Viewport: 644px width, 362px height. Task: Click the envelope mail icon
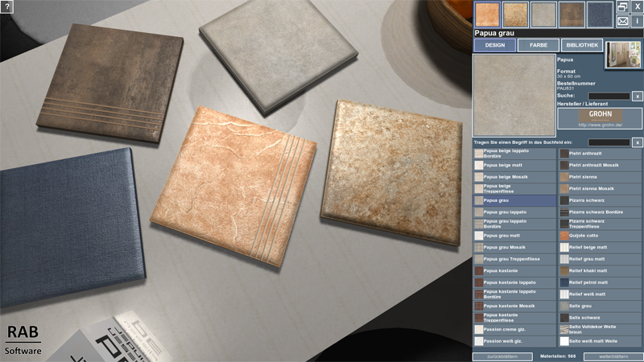622,21
